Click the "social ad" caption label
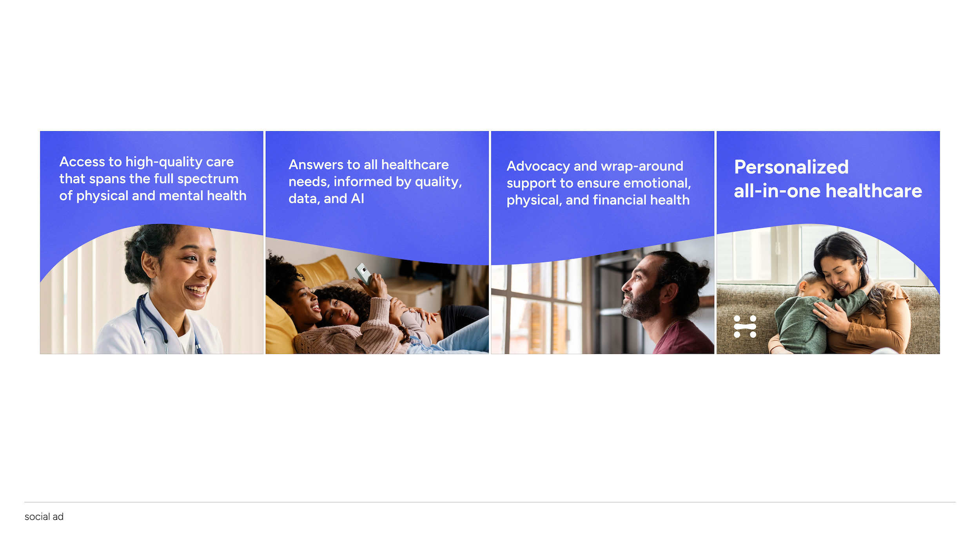The width and height of the screenshot is (980, 551). click(44, 517)
